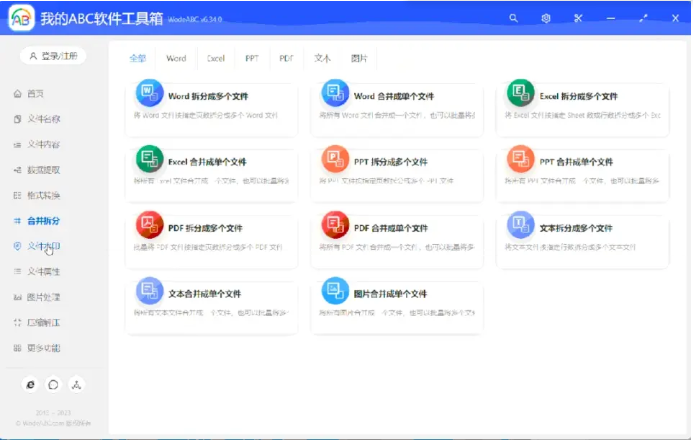Click the Excel 拆分成多个文件 icon
The image size is (693, 440).
click(521, 93)
